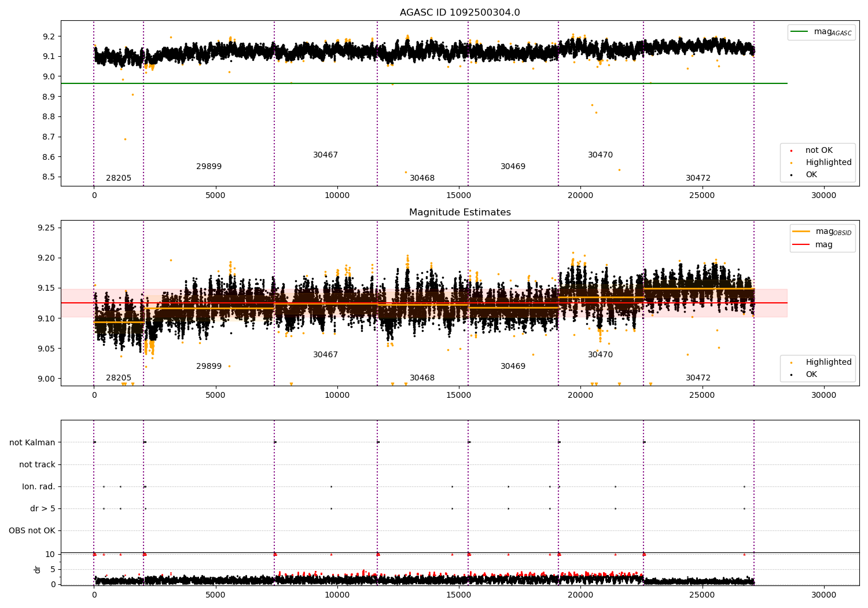Select the mag AGASC legend entry in top plot
The width and height of the screenshot is (868, 608).
[821, 32]
